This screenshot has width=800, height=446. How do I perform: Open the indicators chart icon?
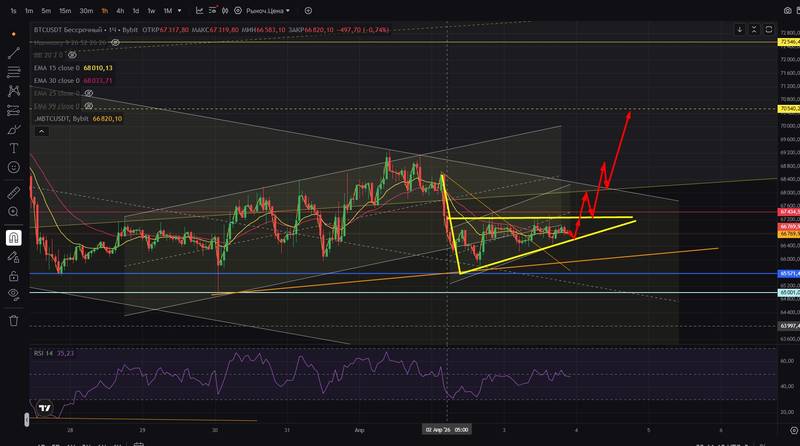click(x=199, y=10)
